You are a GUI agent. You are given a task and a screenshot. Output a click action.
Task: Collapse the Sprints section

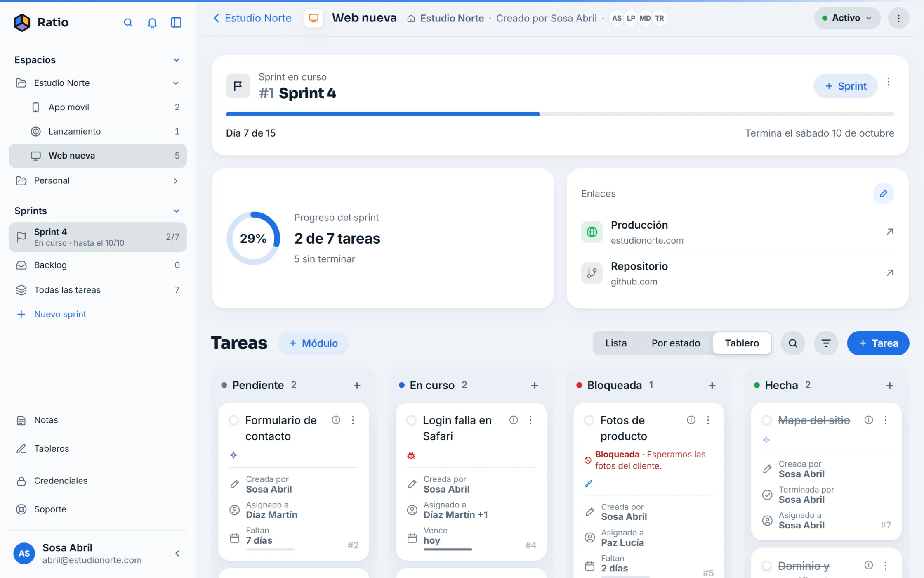tap(177, 211)
